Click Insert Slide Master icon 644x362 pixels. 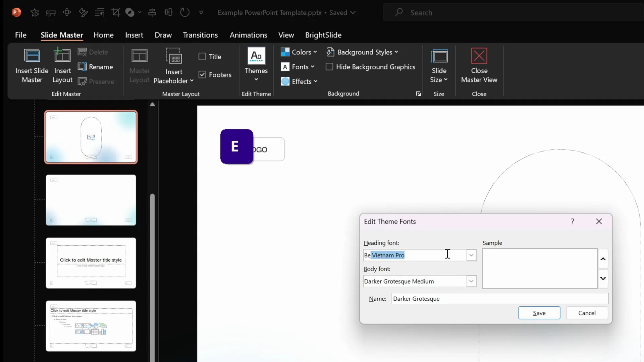click(32, 66)
